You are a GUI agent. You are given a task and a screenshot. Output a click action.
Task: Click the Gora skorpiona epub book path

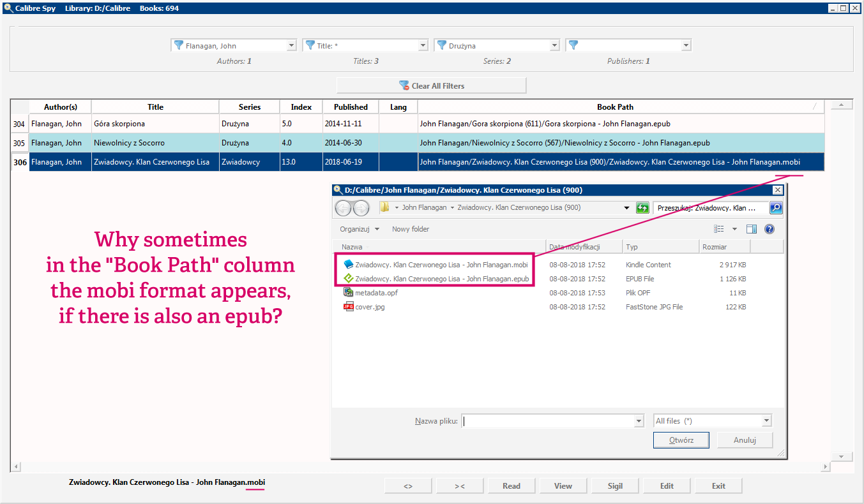click(621, 124)
